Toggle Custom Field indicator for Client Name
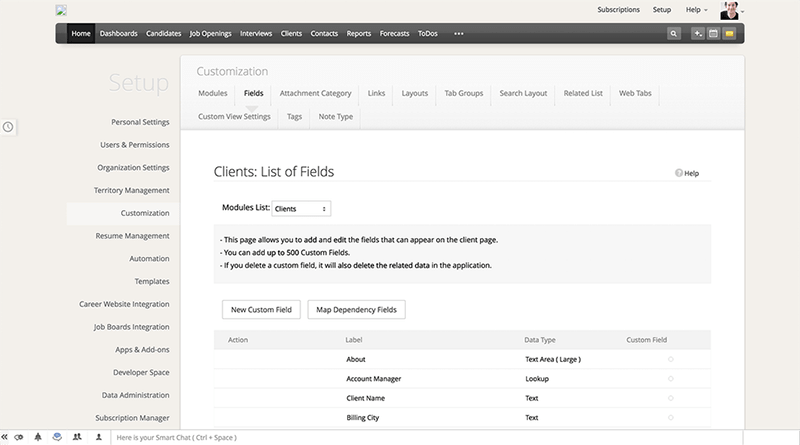Screen dimensions: 800x445 point(670,398)
